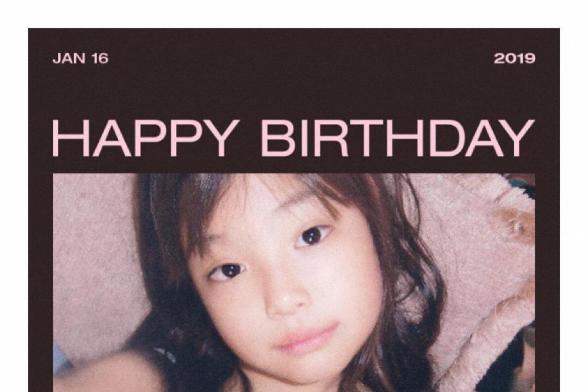Select the 2019 year text
The width and height of the screenshot is (588, 392).
coord(514,58)
